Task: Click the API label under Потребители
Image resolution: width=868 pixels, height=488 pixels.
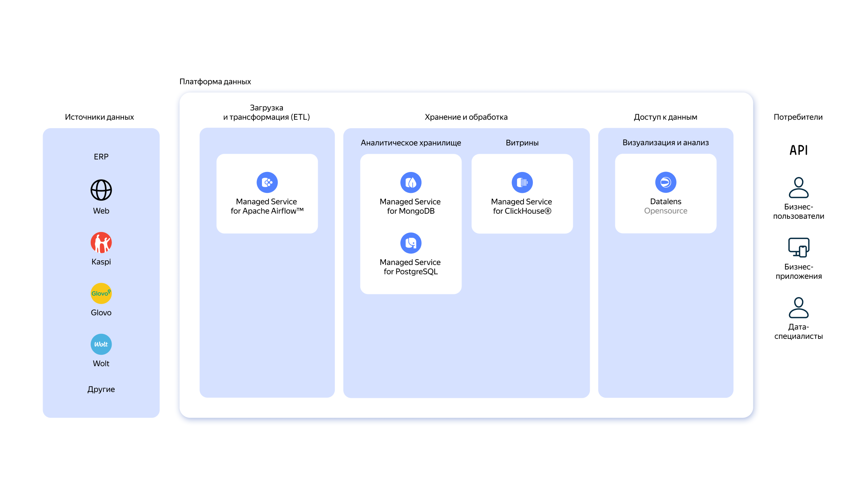Action: point(799,150)
